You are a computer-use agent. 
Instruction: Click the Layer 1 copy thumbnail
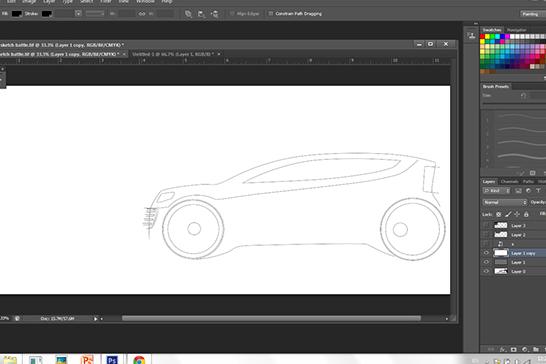pos(501,253)
